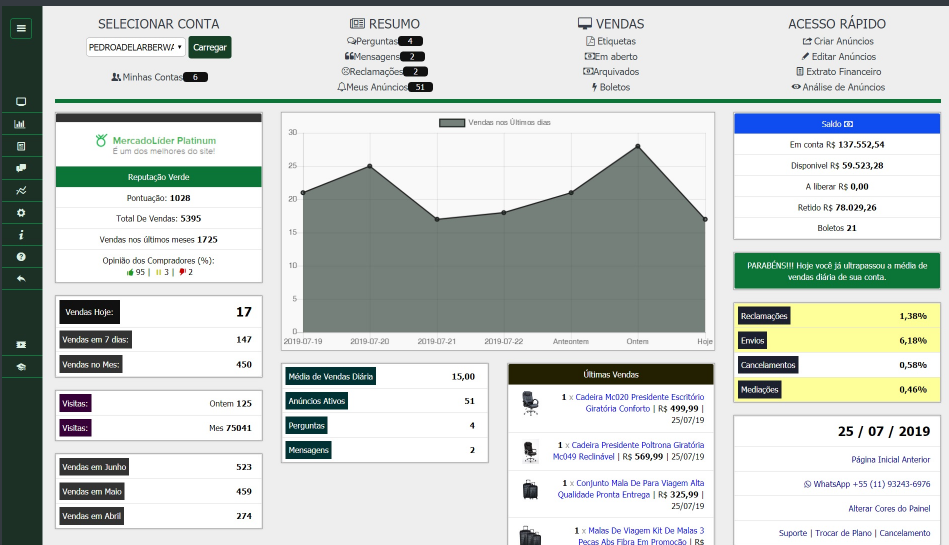The image size is (949, 545).
Task: Click the Mensagens label in stats panel
Action: [308, 450]
